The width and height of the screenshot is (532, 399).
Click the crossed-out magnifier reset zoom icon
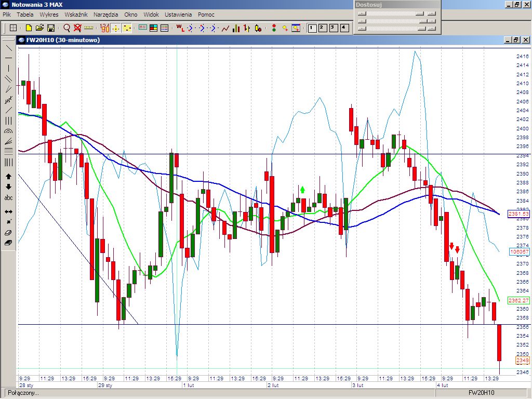click(x=77, y=28)
